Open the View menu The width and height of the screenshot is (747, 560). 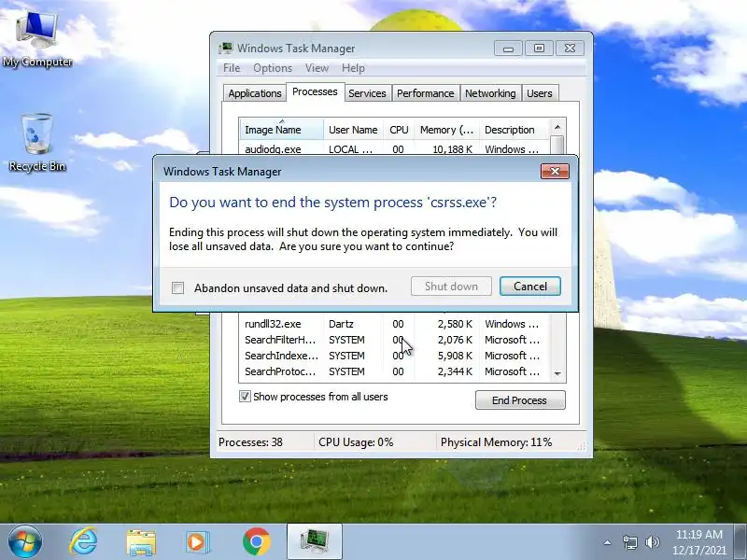click(x=317, y=68)
